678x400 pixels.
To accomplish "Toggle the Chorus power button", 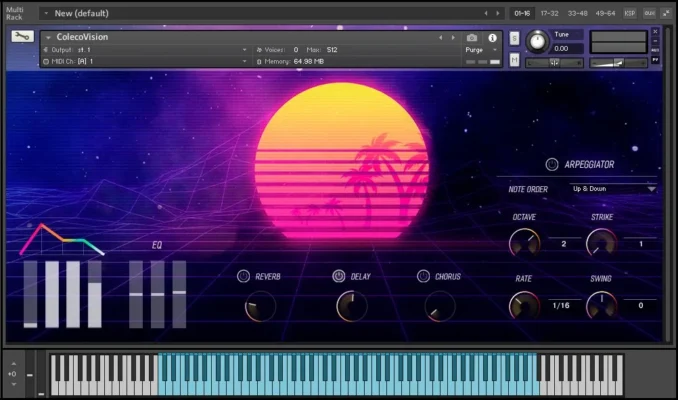I will [x=423, y=276].
